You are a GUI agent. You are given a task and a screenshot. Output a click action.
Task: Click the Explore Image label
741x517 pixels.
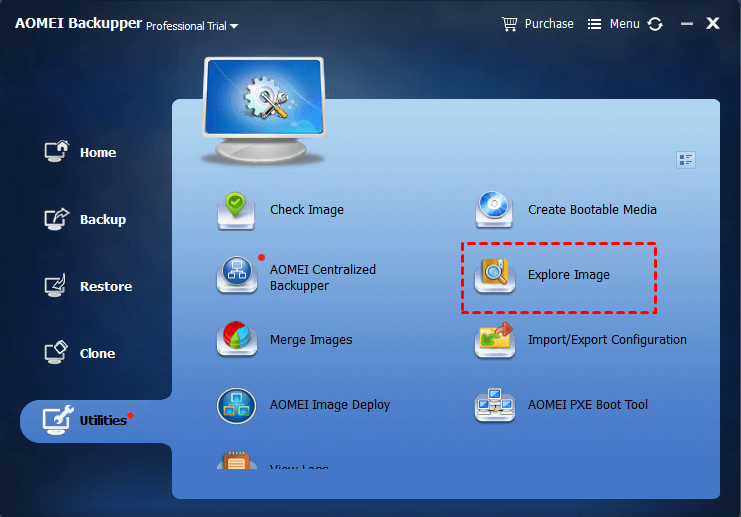569,275
